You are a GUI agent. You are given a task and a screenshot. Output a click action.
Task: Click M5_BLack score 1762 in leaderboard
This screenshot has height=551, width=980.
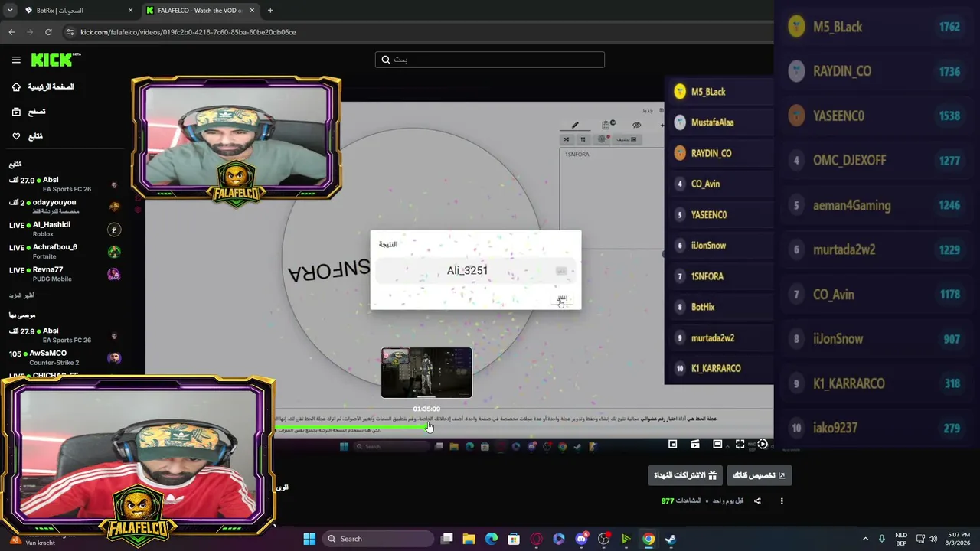coord(949,27)
